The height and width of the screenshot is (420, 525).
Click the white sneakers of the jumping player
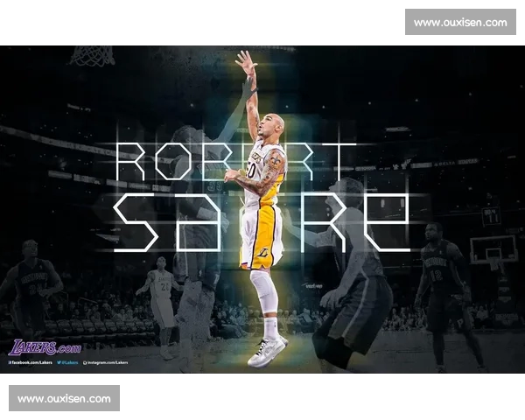click(266, 350)
